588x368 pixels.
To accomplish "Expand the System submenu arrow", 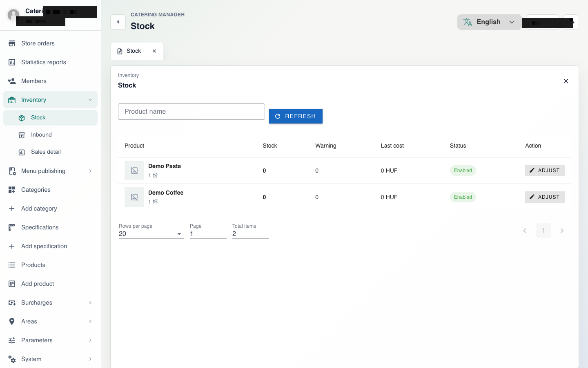I will click(90, 359).
